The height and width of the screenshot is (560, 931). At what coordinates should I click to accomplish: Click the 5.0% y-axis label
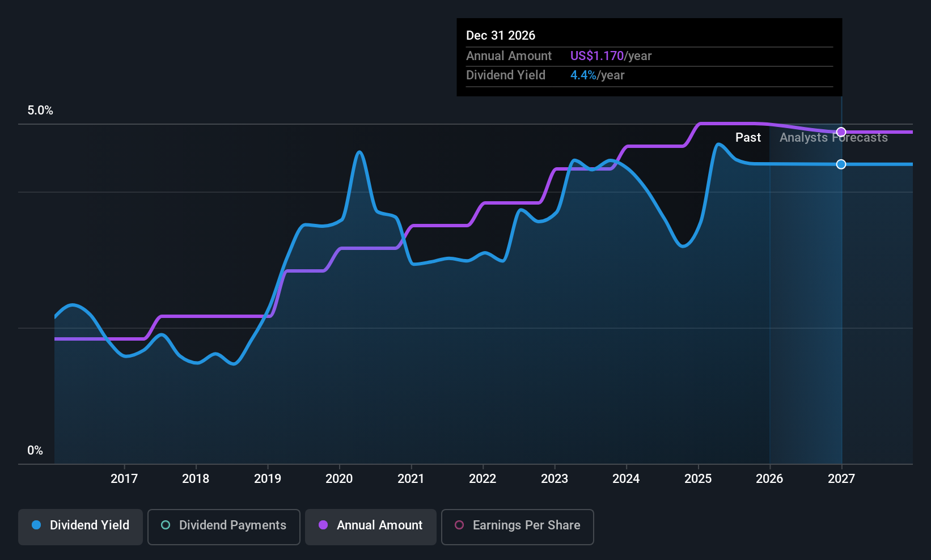pyautogui.click(x=40, y=111)
